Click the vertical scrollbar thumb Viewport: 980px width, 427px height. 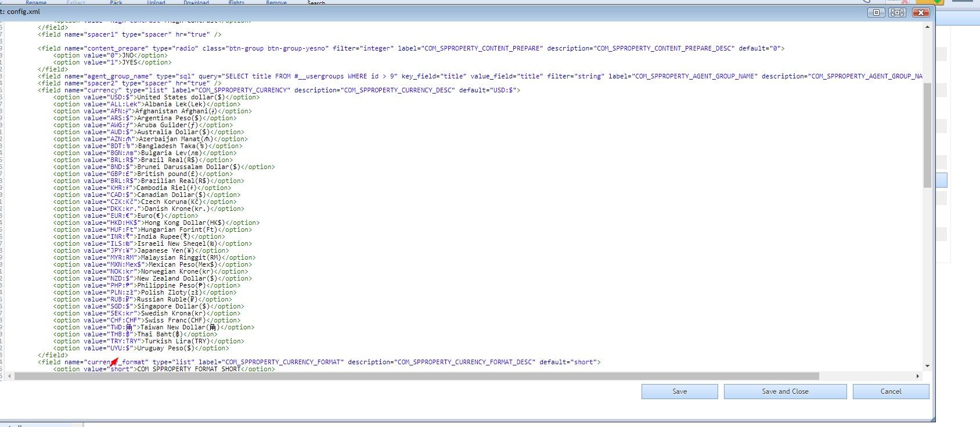(927, 135)
